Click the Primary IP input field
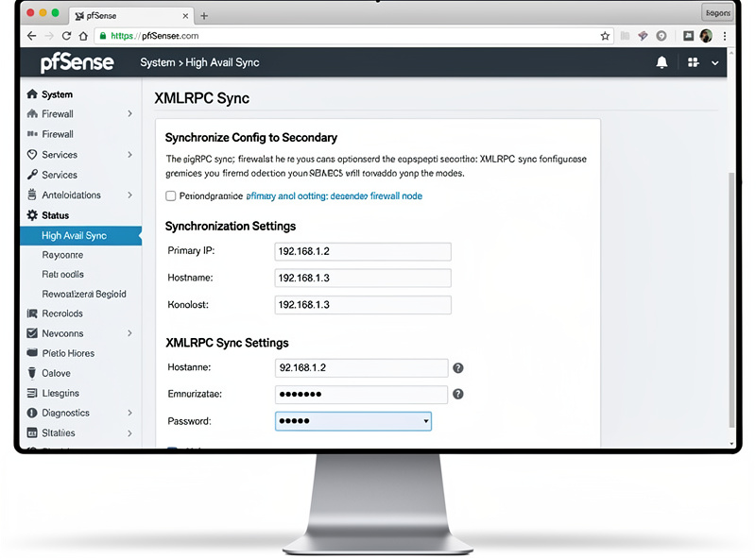 tap(363, 251)
